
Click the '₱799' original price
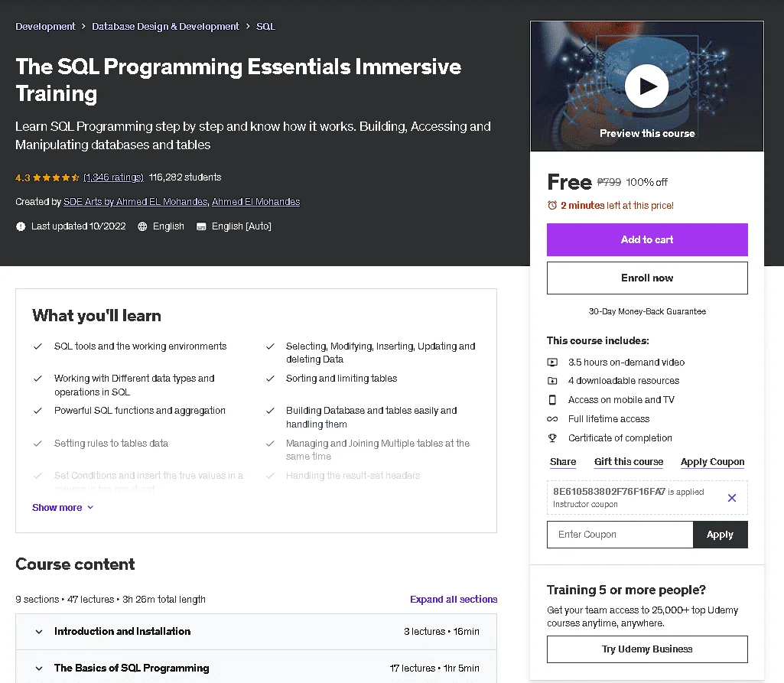pos(609,183)
